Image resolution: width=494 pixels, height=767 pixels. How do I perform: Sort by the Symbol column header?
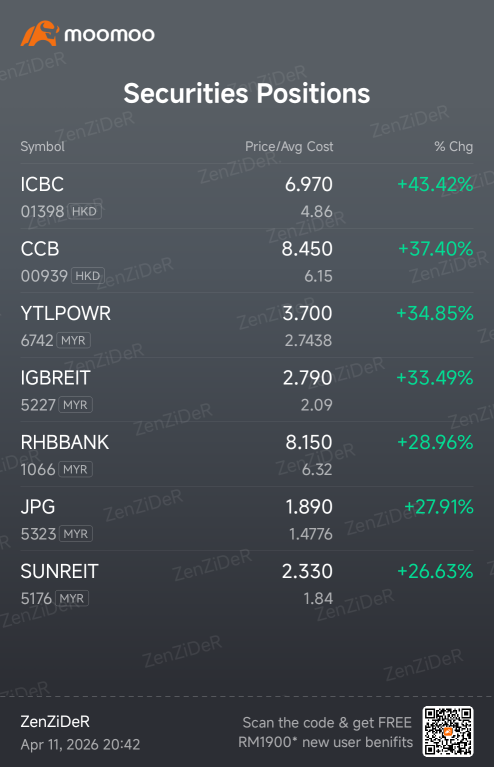point(43,147)
